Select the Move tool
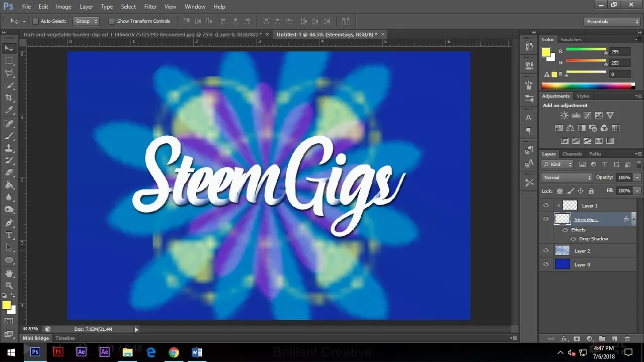 tap(9, 48)
